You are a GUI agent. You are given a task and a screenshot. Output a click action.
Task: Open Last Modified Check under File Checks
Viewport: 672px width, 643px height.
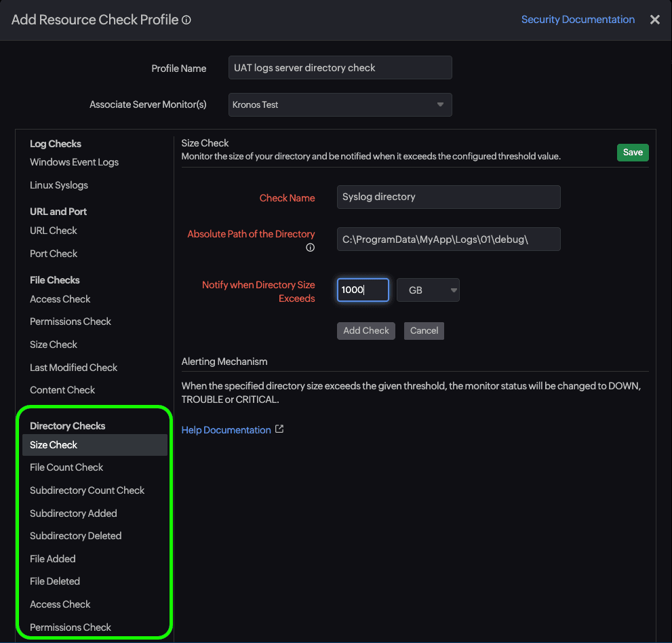[x=73, y=367]
